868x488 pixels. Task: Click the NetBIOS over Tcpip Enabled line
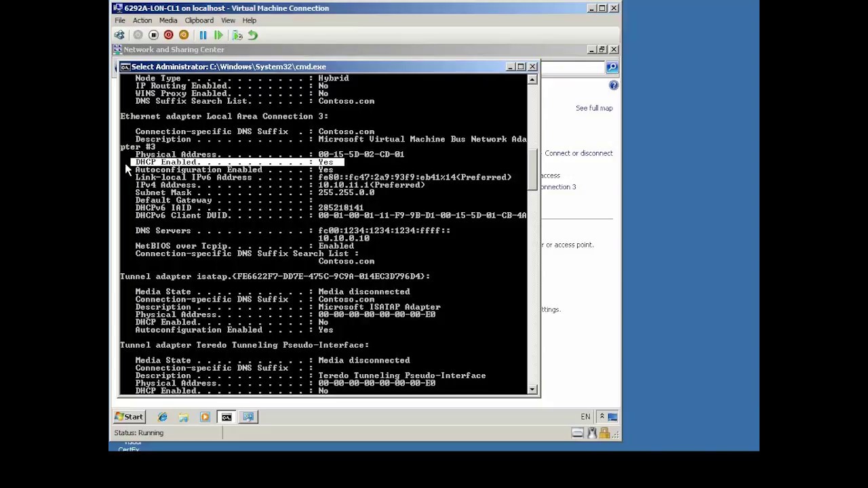point(245,246)
